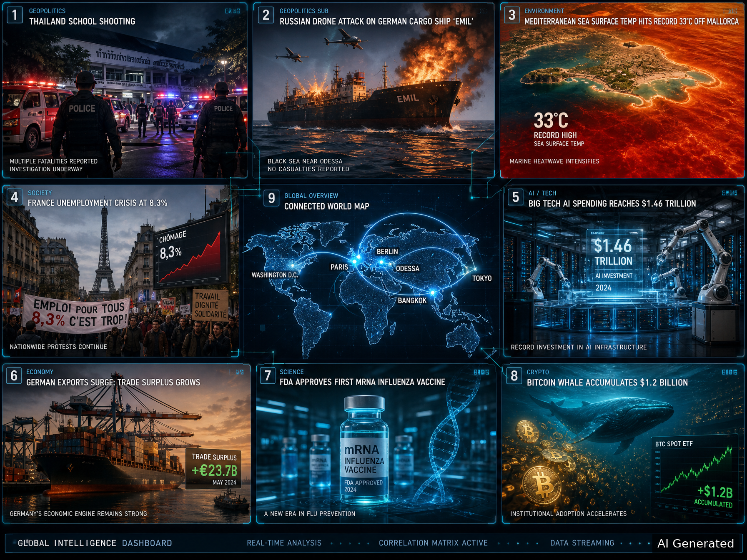Click the Trade Surplus +€23.7B card
The height and width of the screenshot is (560, 747).
pos(214,469)
